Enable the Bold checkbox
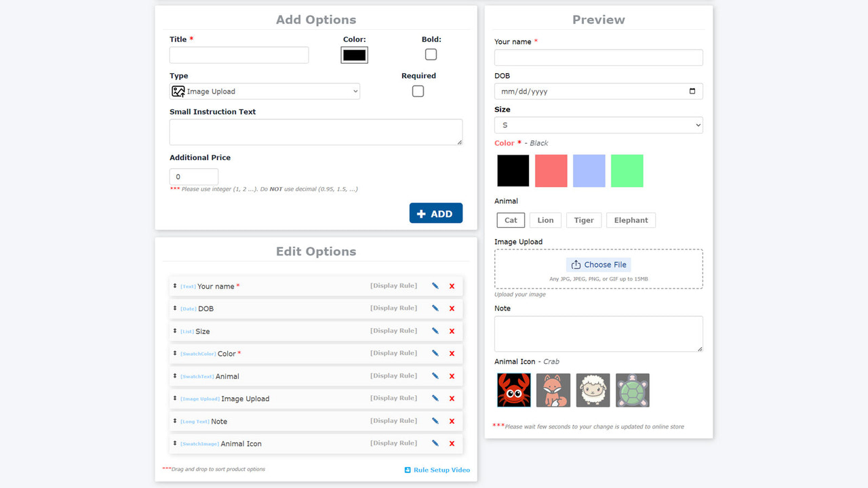The height and width of the screenshot is (488, 868). coord(431,54)
